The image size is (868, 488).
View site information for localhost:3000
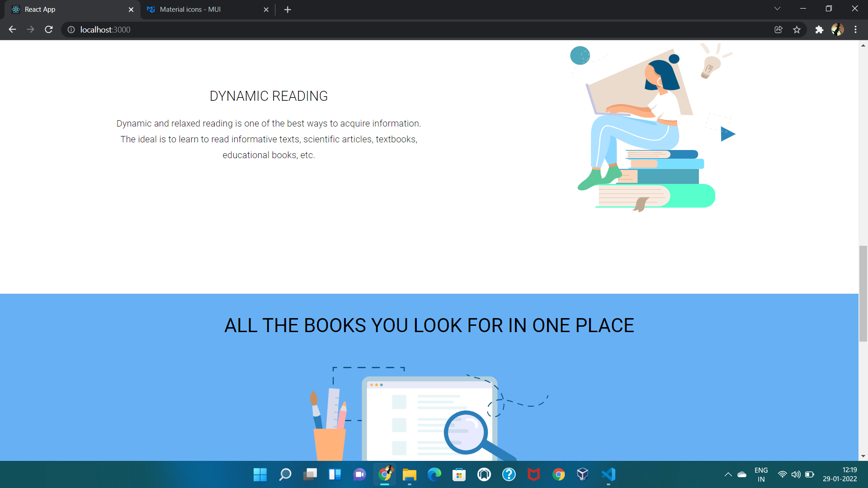[71, 29]
